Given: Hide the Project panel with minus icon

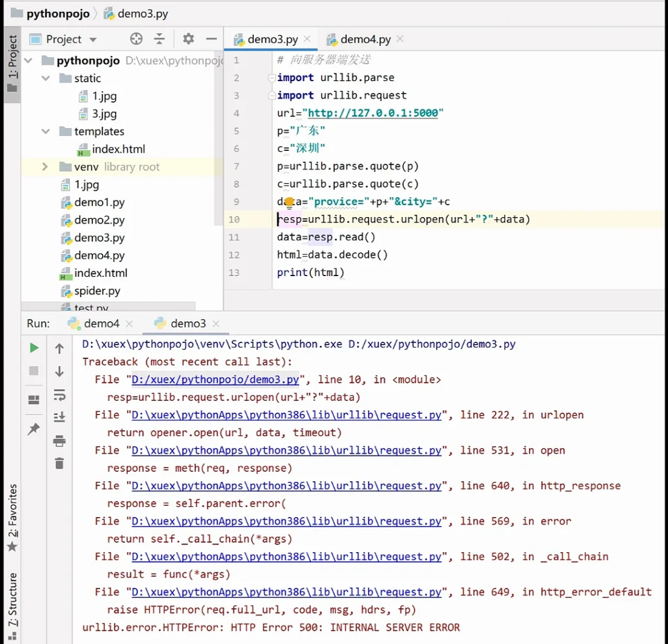Looking at the screenshot, I should tap(212, 39).
